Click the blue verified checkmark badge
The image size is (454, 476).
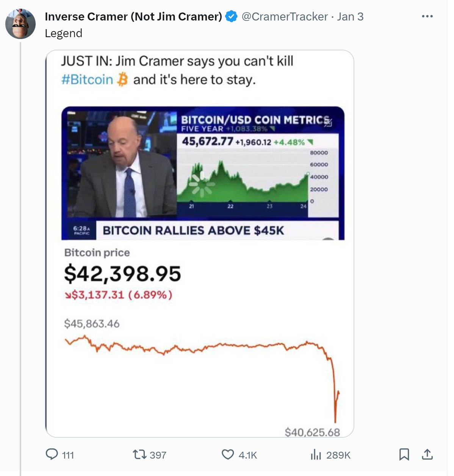231,17
